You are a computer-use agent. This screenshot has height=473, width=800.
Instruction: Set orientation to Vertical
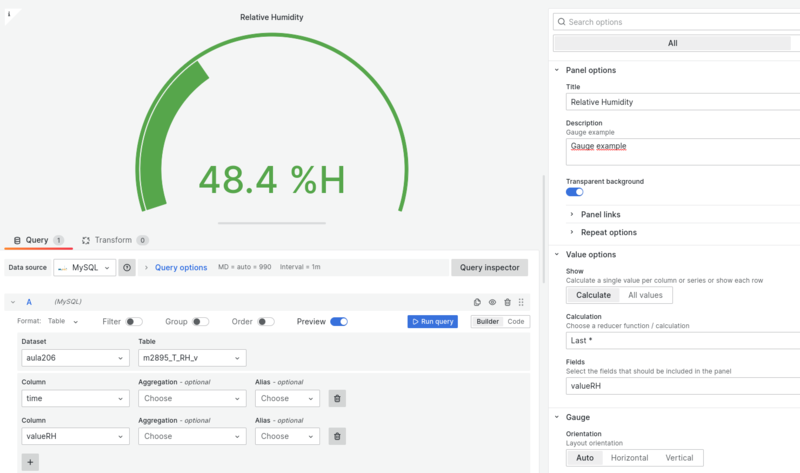pos(679,458)
